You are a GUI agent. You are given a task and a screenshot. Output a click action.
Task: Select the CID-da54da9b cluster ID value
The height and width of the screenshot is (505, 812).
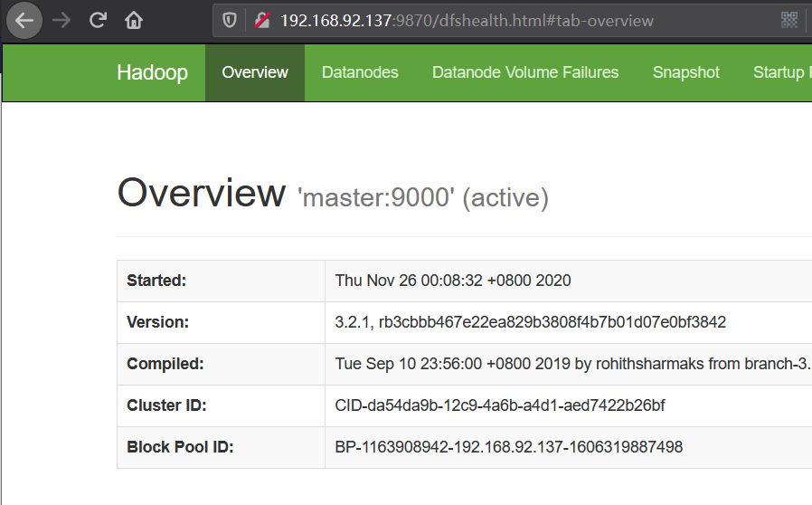500,405
